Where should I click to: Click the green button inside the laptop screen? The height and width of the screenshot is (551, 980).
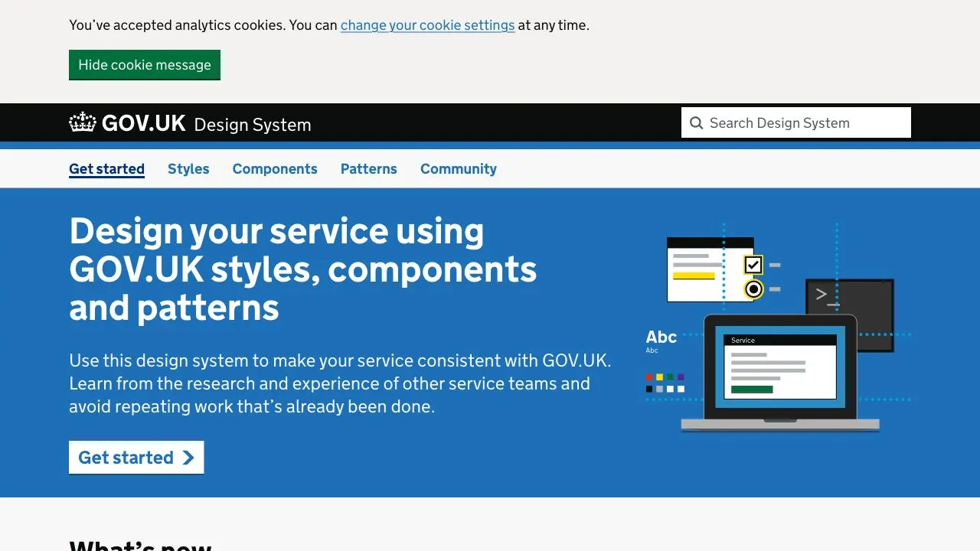coord(752,390)
